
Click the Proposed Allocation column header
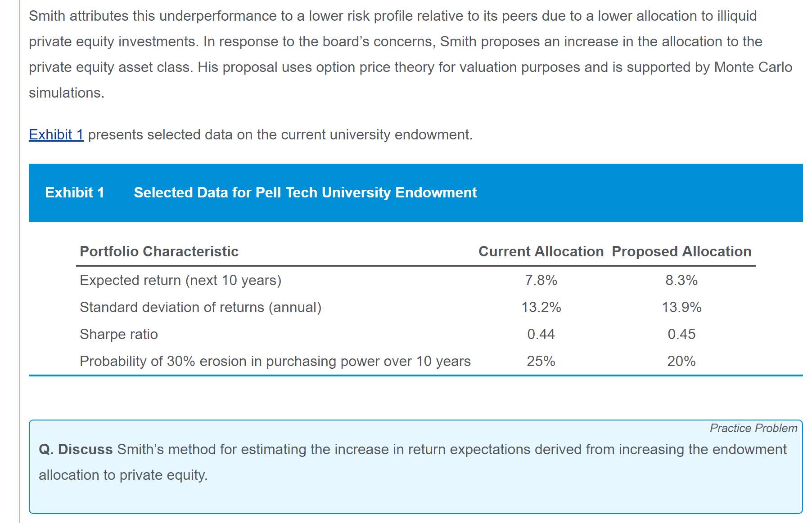(x=681, y=251)
